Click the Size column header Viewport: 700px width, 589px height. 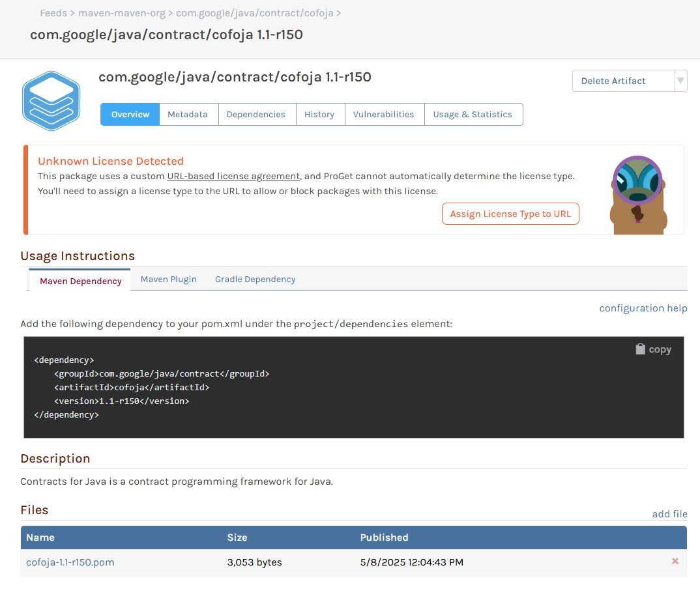pyautogui.click(x=237, y=538)
